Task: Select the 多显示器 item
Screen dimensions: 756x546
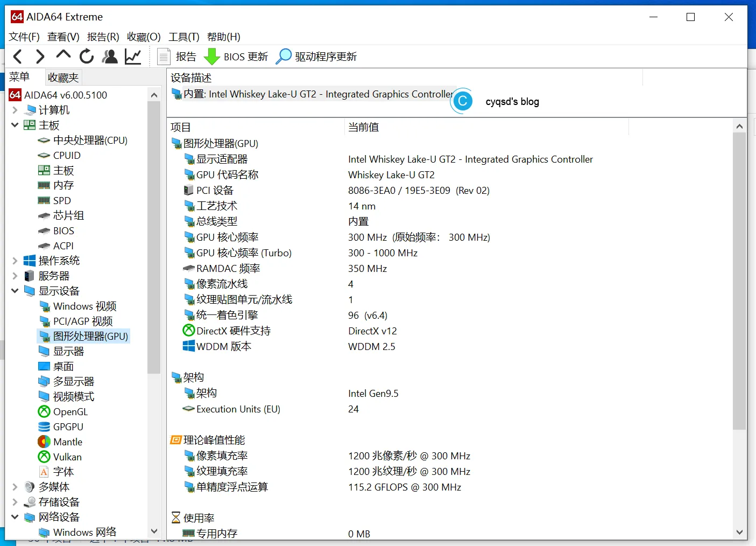Action: (x=67, y=381)
